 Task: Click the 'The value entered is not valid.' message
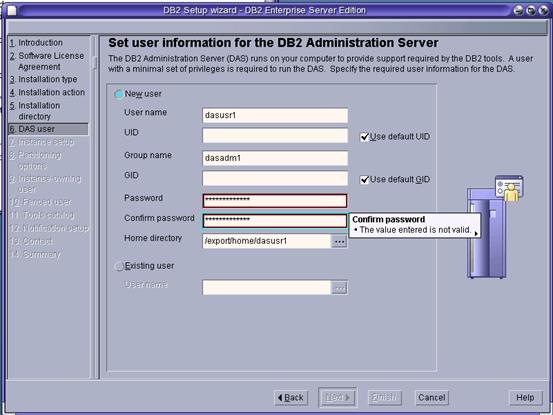415,230
